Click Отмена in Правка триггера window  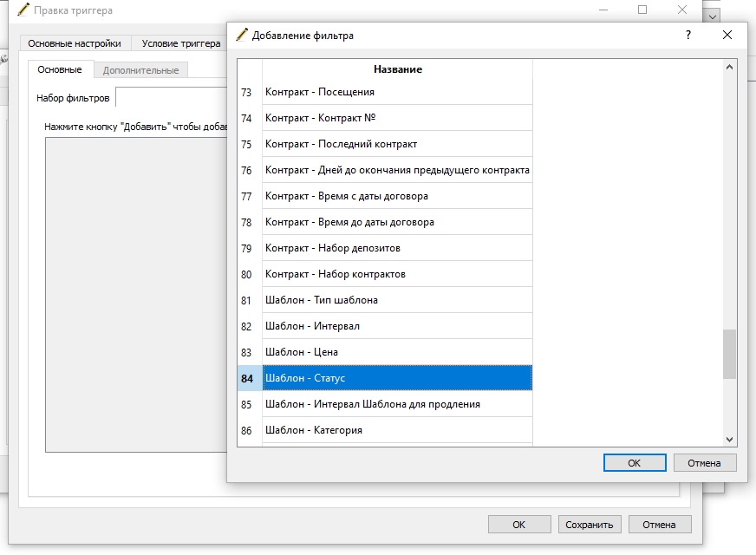[x=659, y=525]
